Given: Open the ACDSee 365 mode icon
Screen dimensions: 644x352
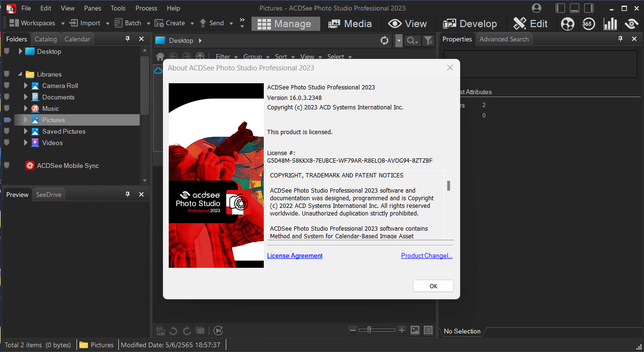Looking at the screenshot, I should pos(588,23).
